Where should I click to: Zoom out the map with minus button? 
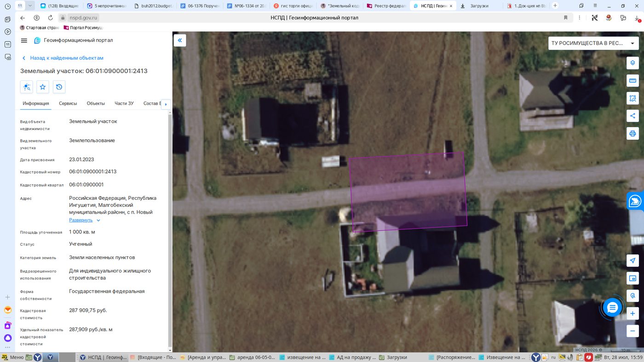pyautogui.click(x=632, y=330)
